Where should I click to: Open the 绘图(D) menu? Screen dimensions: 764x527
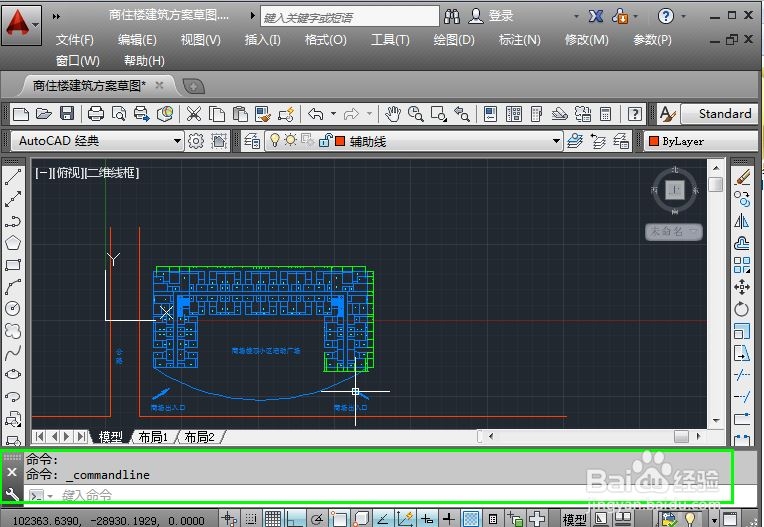click(x=454, y=39)
